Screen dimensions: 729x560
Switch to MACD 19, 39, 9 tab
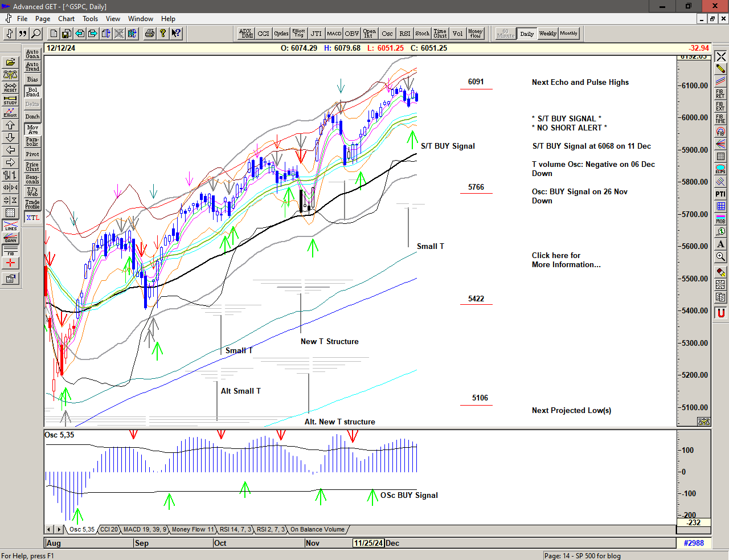145,530
